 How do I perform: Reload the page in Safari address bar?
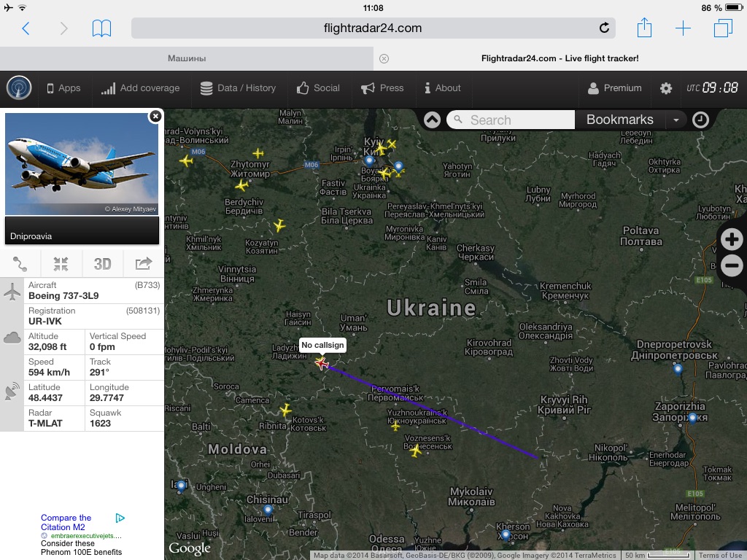pos(604,28)
